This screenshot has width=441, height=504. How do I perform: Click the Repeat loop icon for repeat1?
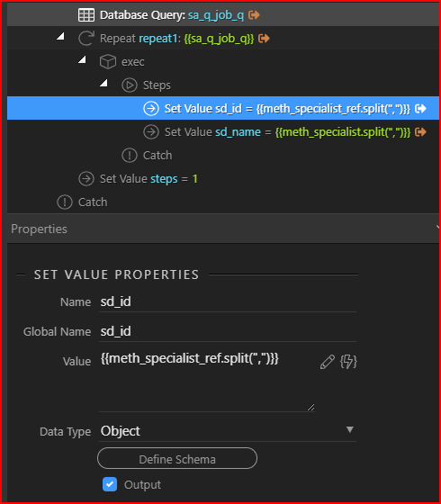click(x=86, y=39)
